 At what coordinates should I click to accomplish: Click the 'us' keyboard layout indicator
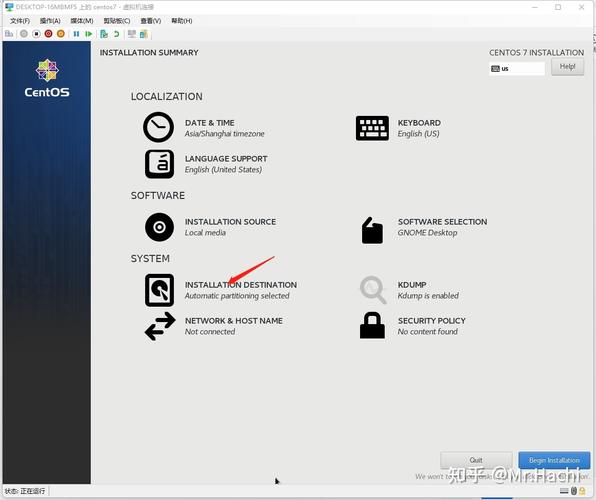[x=517, y=69]
